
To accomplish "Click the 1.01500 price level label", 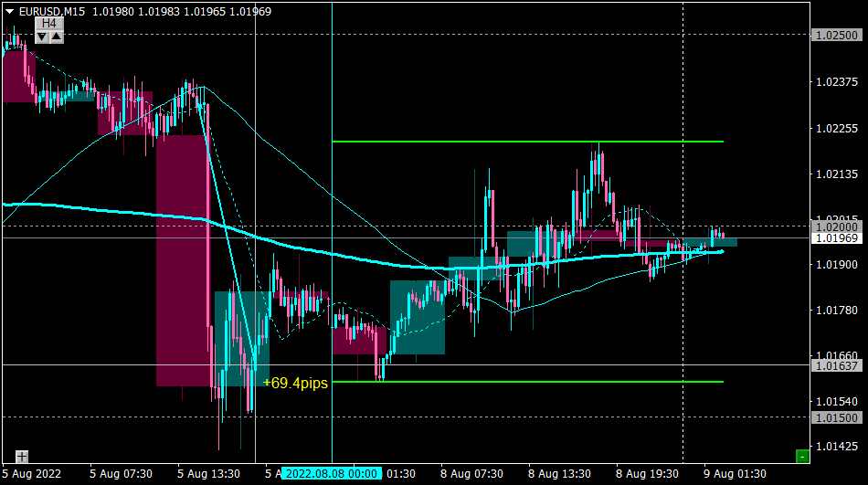I will (837, 417).
